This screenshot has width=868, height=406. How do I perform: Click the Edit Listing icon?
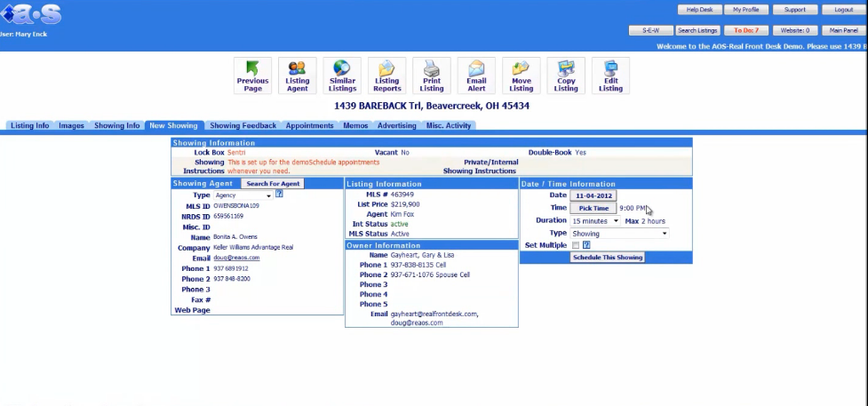point(610,76)
